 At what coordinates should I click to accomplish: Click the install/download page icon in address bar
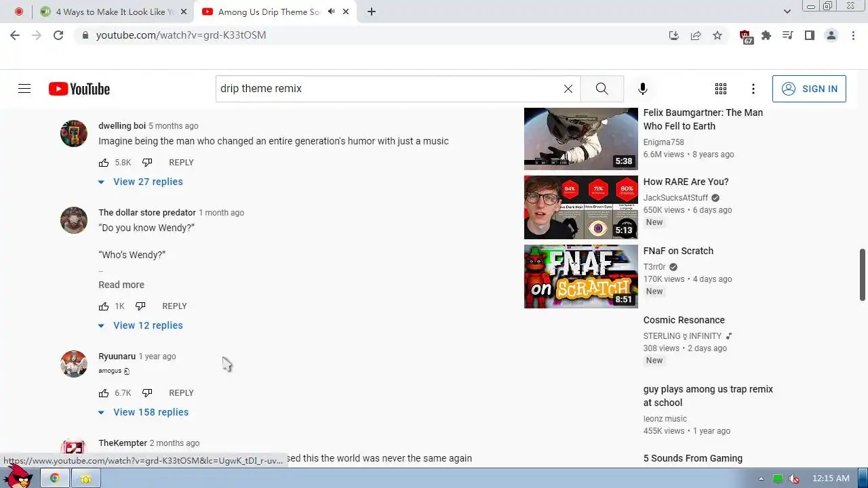point(673,35)
